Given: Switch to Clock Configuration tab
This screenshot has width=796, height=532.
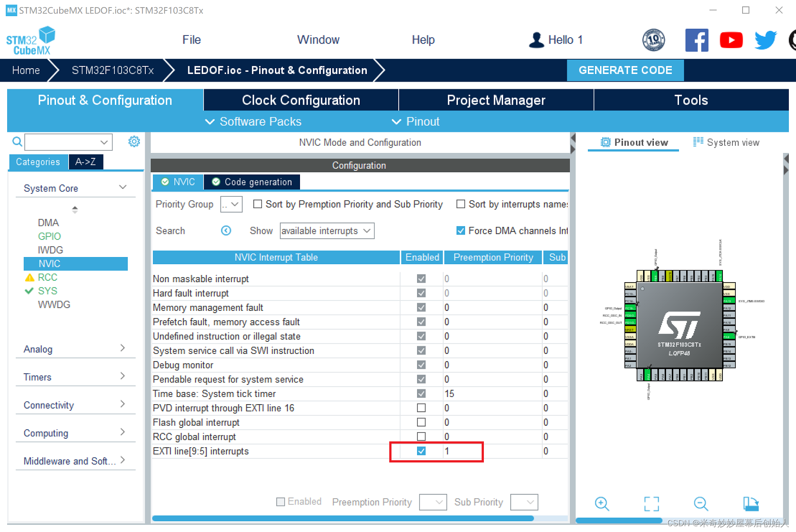Looking at the screenshot, I should [301, 100].
